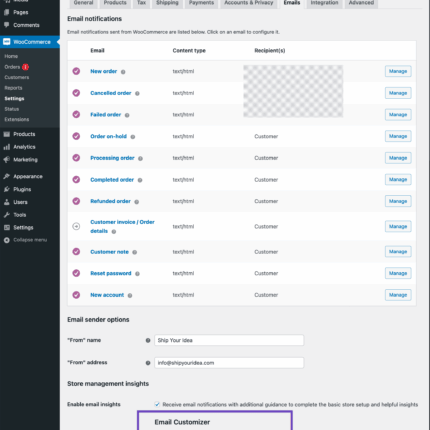Click help tooltip icon beside Processing order

pyautogui.click(x=140, y=158)
